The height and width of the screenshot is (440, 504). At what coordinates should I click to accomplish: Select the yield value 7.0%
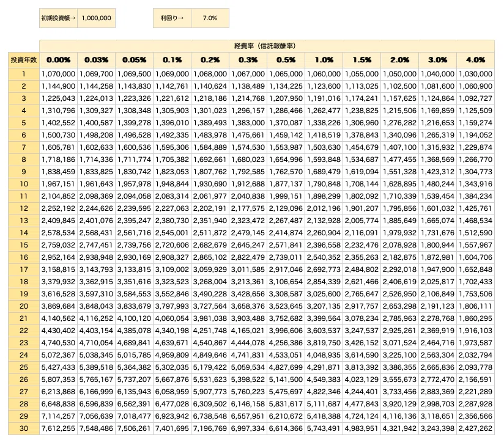210,18
